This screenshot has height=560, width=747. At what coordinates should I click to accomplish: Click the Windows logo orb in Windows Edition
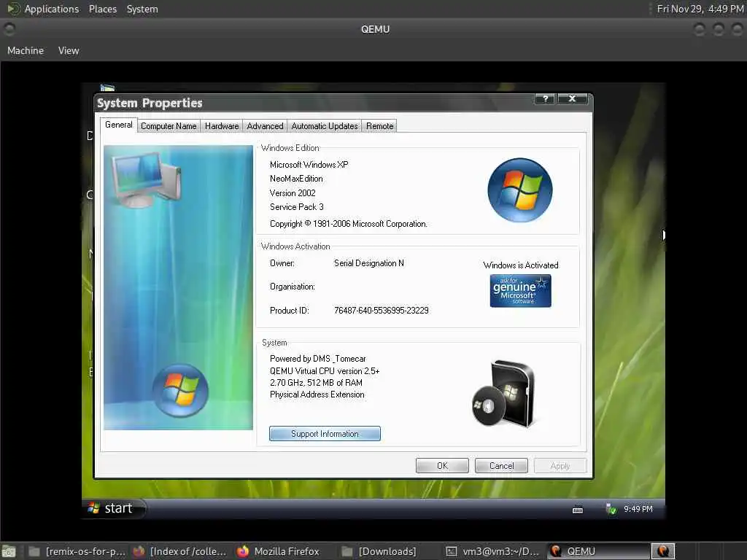pyautogui.click(x=519, y=190)
